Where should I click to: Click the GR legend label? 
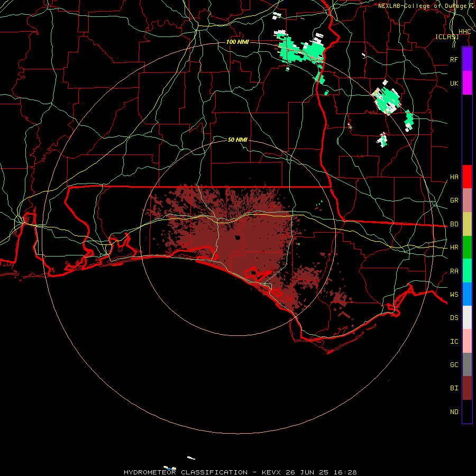[454, 200]
